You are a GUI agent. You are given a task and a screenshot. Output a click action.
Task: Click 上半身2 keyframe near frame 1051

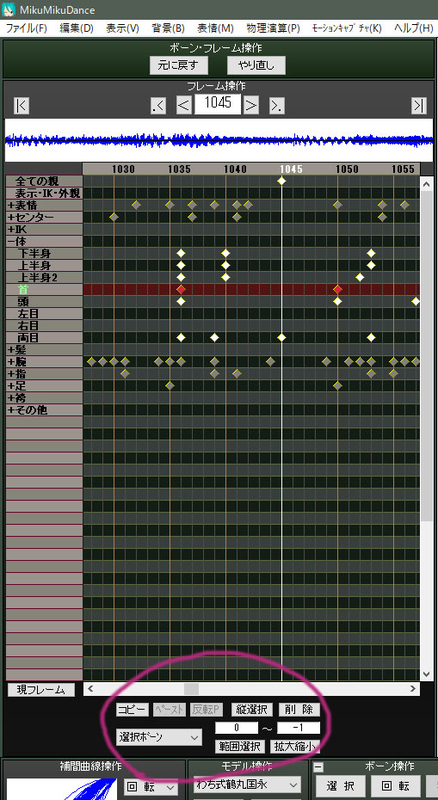point(360,278)
